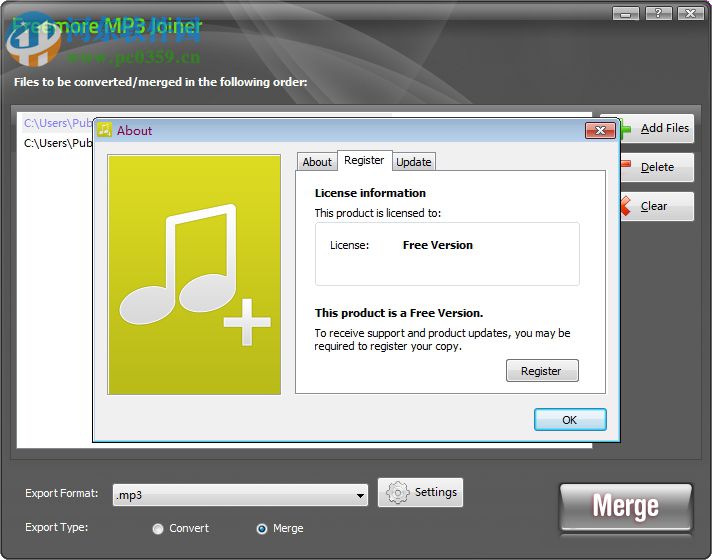Click the Register button

(542, 371)
